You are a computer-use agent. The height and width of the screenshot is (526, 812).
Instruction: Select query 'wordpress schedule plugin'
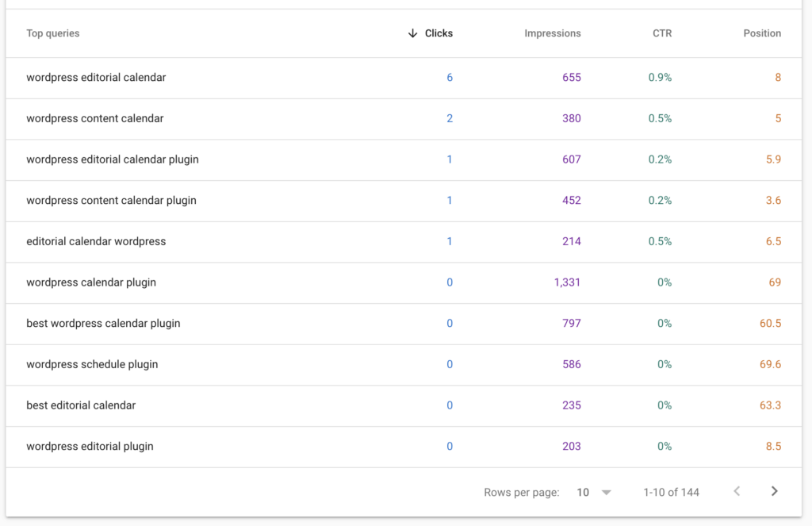tap(92, 364)
